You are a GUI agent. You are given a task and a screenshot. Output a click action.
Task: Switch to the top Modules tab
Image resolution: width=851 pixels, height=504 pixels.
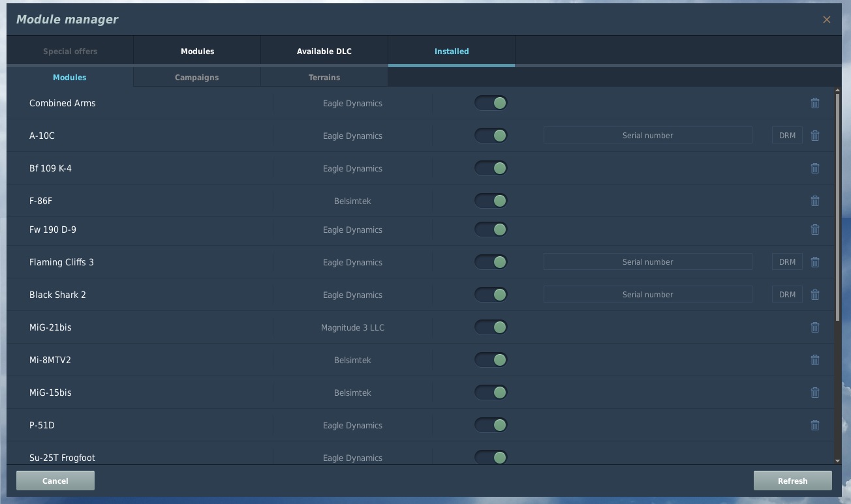click(x=197, y=51)
